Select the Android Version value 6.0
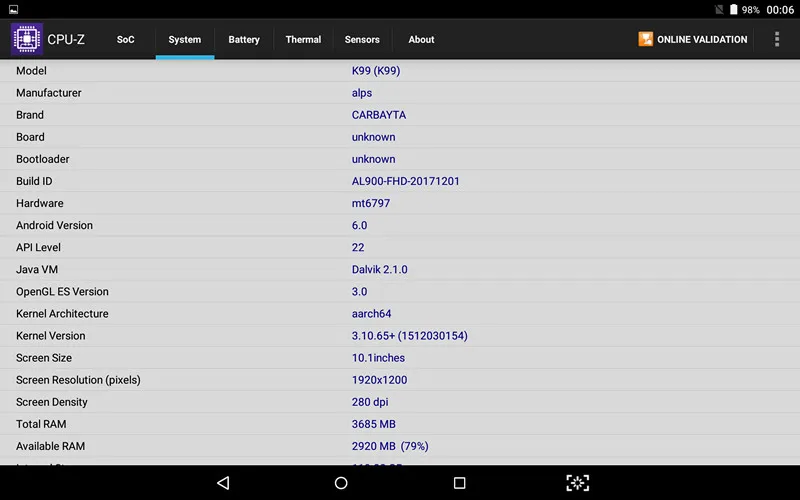 (x=359, y=225)
